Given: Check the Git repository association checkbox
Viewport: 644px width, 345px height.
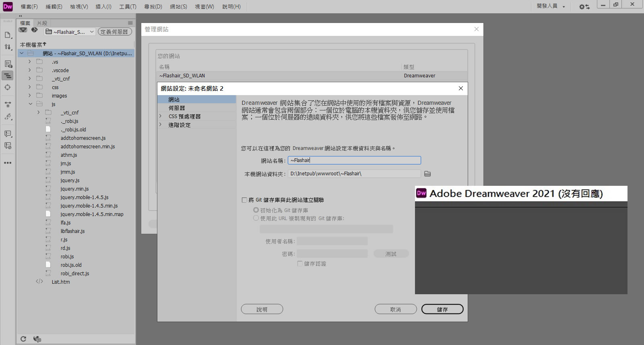Looking at the screenshot, I should 244,200.
